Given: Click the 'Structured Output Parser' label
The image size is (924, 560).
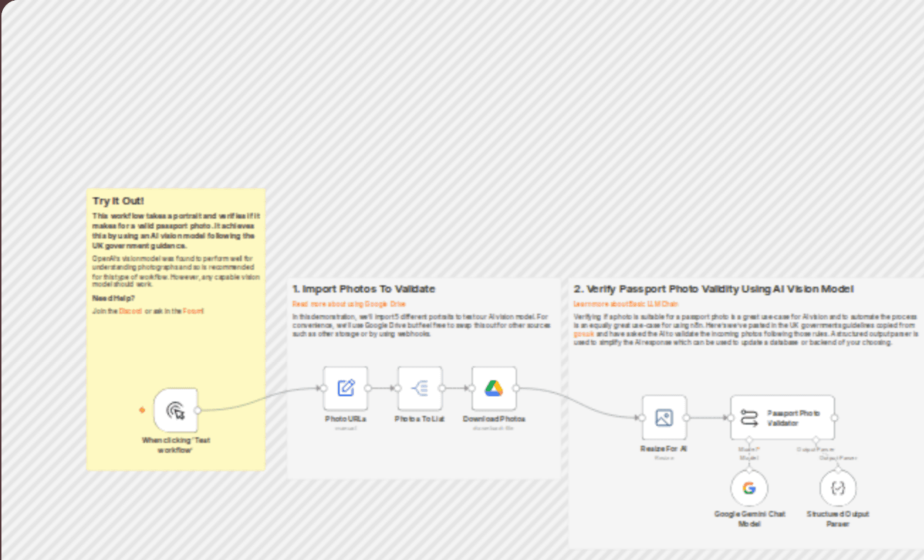Looking at the screenshot, I should pyautogui.click(x=838, y=519).
